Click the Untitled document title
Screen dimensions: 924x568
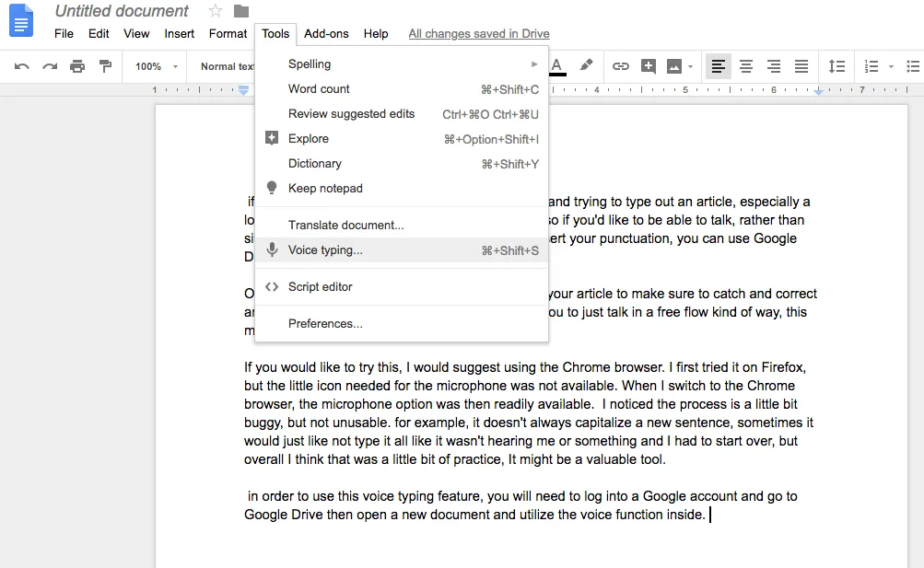122,11
